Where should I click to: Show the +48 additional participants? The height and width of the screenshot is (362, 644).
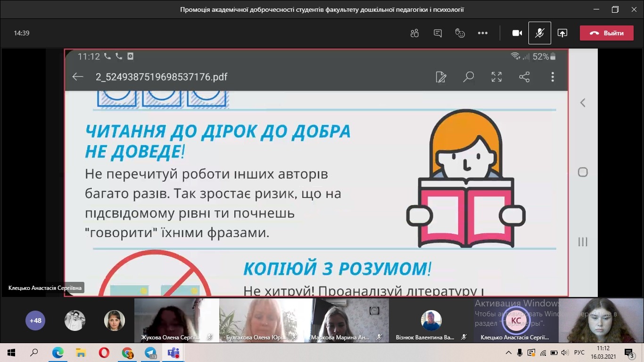click(x=35, y=321)
